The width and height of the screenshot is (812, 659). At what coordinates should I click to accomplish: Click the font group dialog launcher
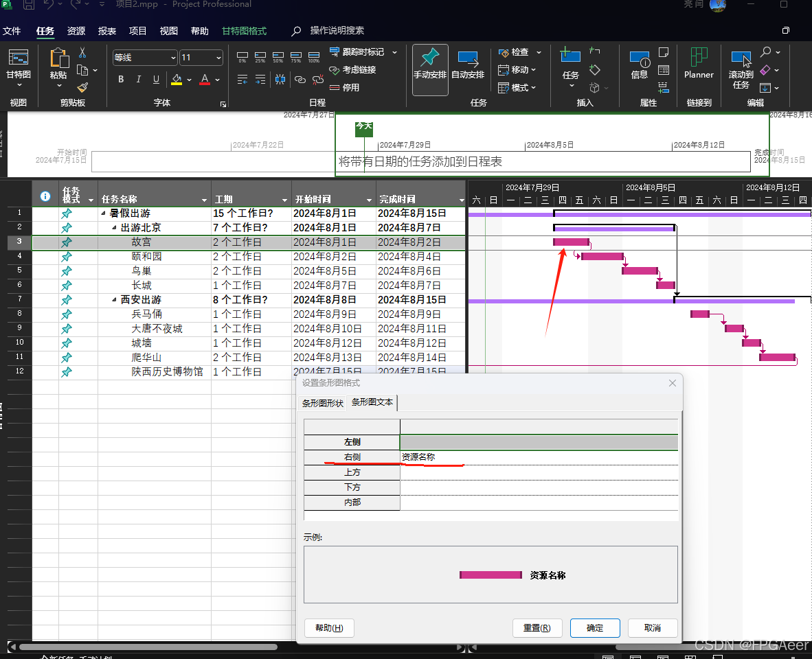point(223,104)
